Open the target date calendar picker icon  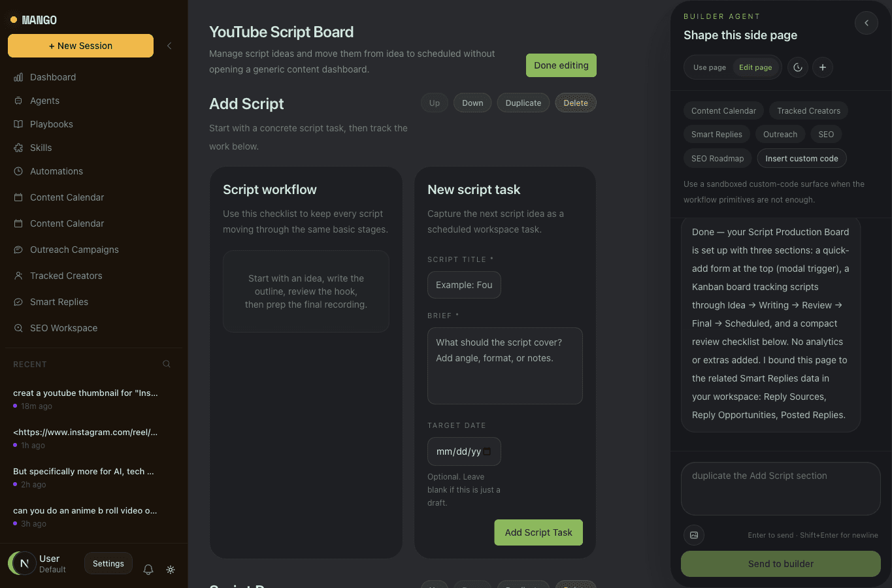[x=487, y=451]
